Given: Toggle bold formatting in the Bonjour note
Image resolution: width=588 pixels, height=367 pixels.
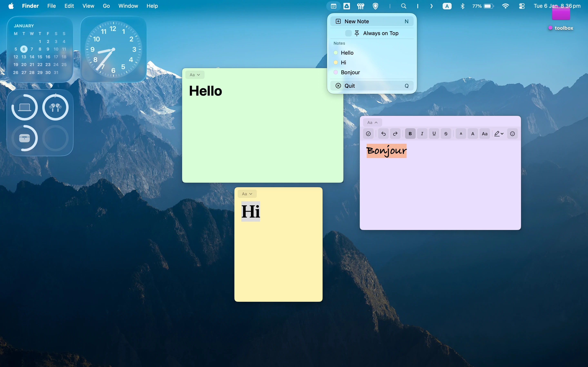Looking at the screenshot, I should click(410, 134).
